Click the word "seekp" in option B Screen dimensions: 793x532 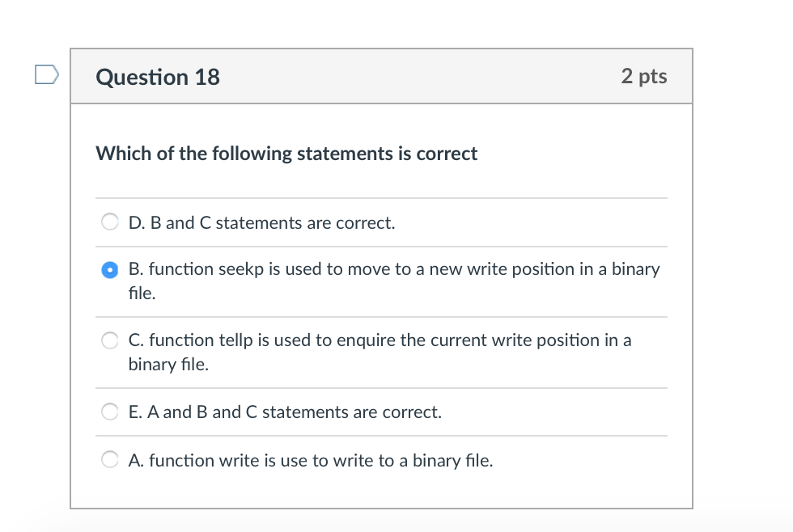241,269
